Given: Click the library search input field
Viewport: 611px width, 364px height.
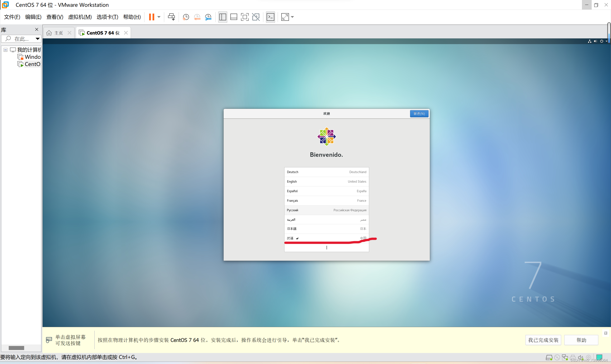Looking at the screenshot, I should coord(22,39).
